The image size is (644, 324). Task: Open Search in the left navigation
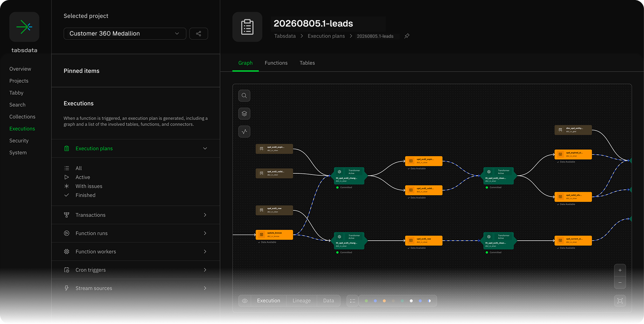17,105
